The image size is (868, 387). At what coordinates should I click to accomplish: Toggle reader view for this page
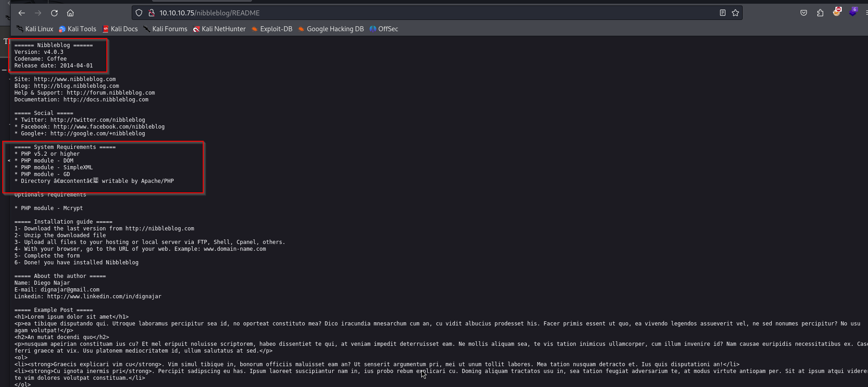(723, 13)
